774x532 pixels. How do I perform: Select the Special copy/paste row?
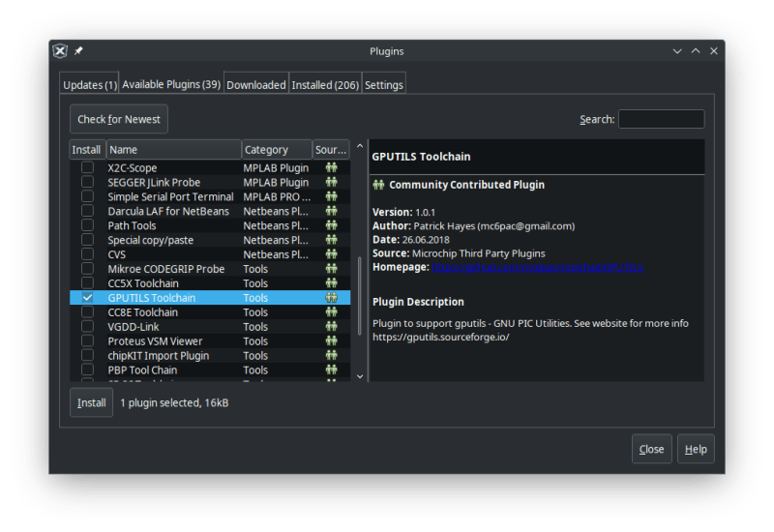pos(210,240)
